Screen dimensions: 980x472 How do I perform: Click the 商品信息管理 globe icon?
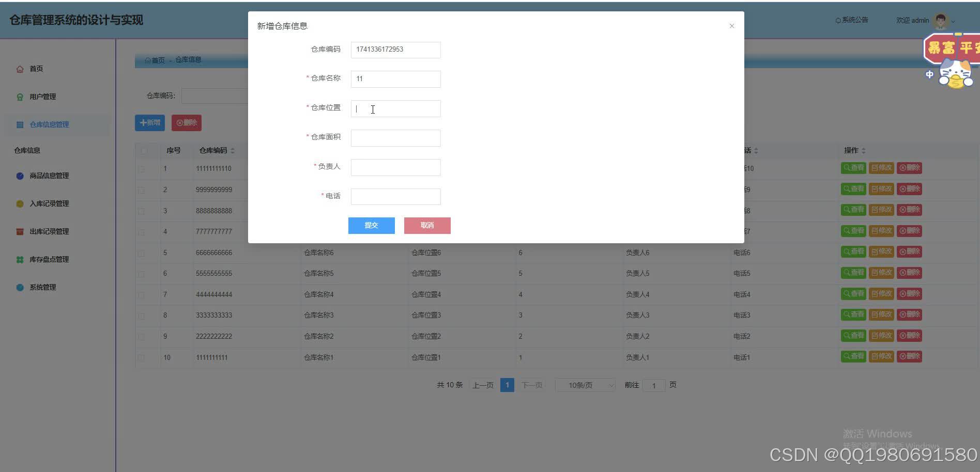tap(20, 176)
